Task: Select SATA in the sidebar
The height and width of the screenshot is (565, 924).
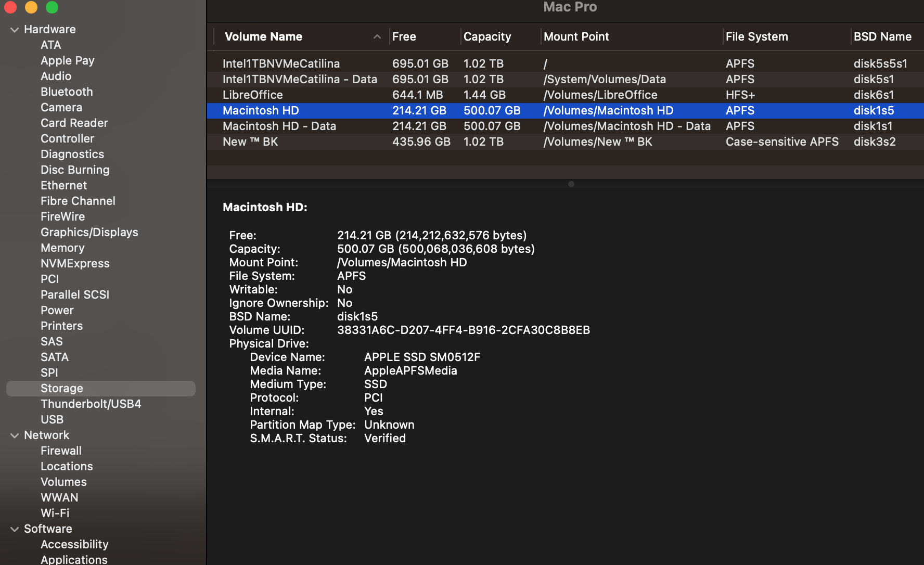Action: 55,357
